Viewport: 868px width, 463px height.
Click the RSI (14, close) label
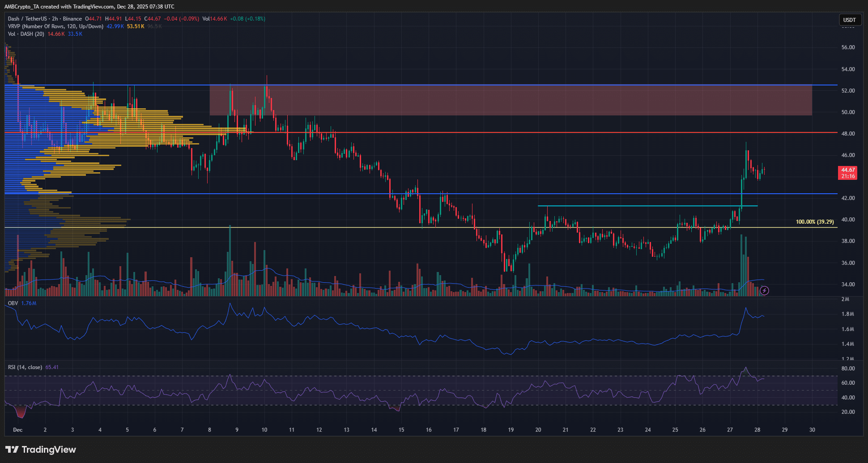pos(25,367)
